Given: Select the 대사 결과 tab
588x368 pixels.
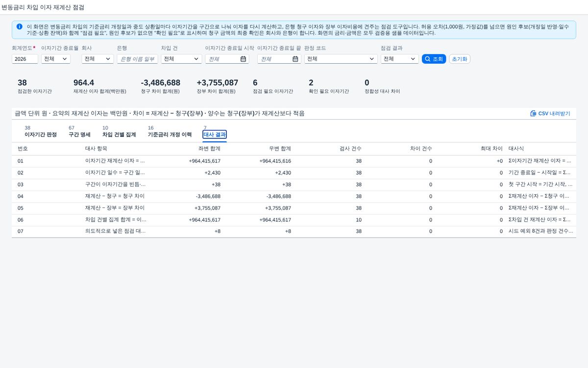Looking at the screenshot, I should coord(215,134).
